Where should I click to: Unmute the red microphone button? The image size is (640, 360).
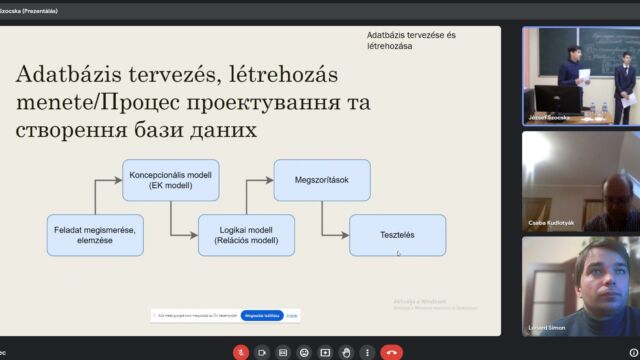click(241, 352)
